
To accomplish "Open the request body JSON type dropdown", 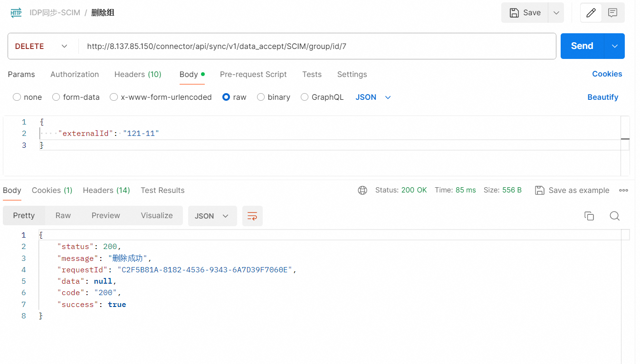I will click(373, 97).
